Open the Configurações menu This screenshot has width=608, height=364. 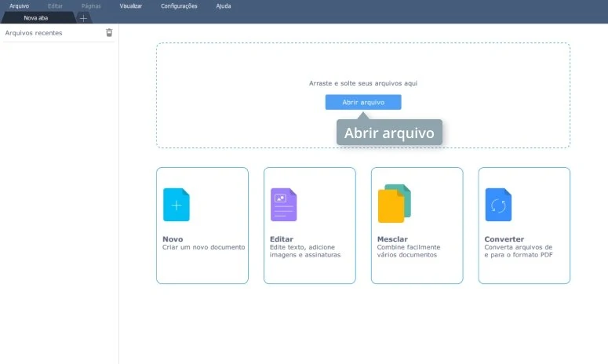click(179, 5)
